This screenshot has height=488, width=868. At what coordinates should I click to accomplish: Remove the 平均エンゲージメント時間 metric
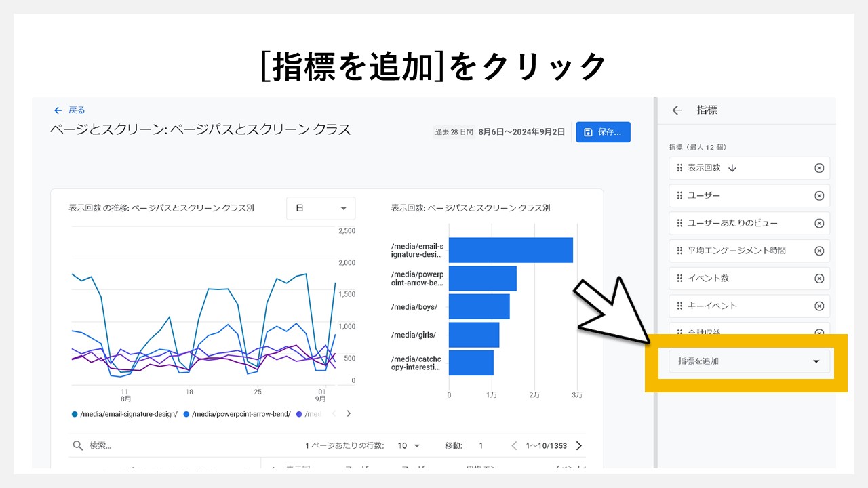pyautogui.click(x=820, y=251)
